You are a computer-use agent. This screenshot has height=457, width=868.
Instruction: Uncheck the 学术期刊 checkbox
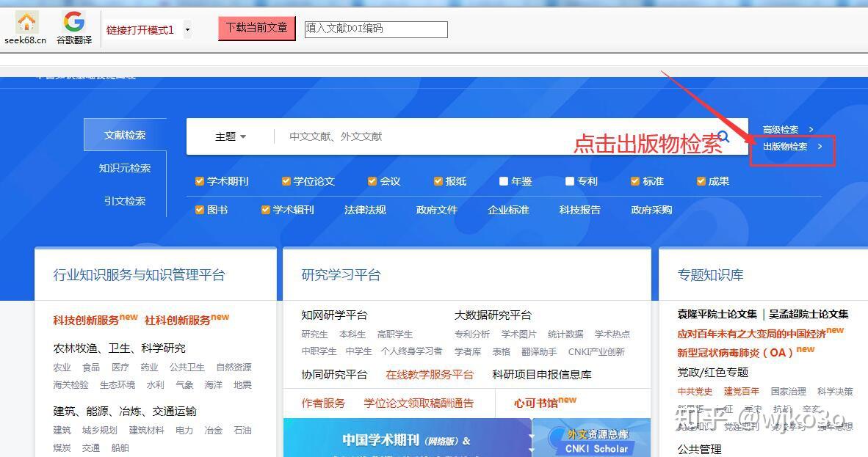tap(199, 181)
